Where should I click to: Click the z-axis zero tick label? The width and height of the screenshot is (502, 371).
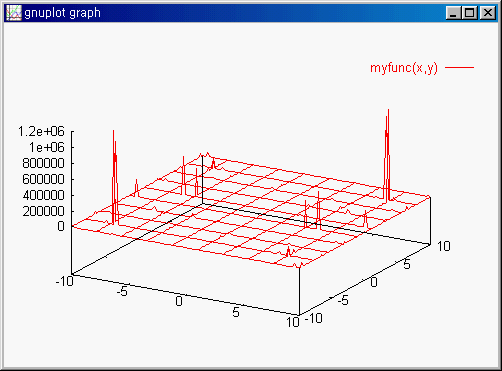pyautogui.click(x=61, y=227)
